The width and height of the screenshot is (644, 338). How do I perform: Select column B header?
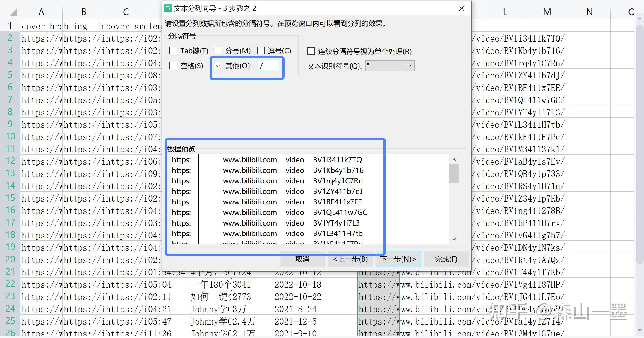83,12
